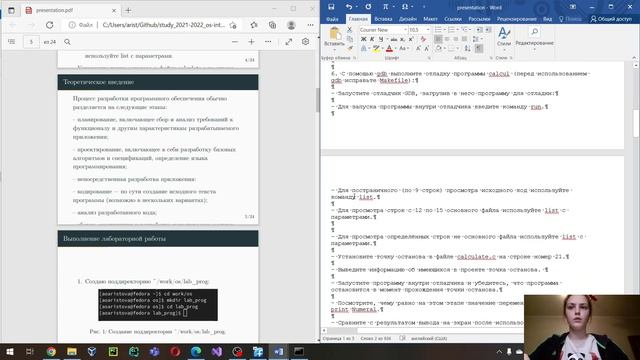Open a new Edge tab
This screenshot has width=640, height=360.
pos(128,10)
